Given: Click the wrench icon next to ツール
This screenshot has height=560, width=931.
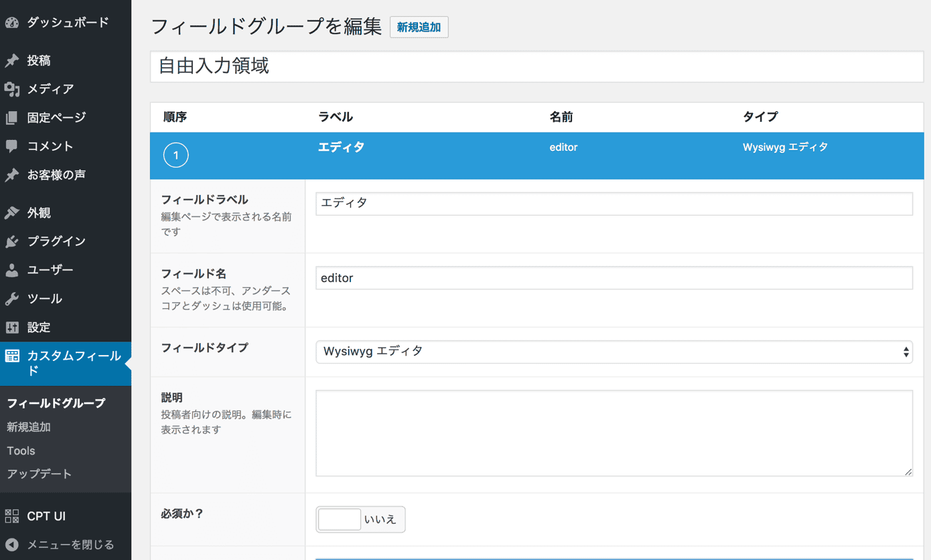Looking at the screenshot, I should [x=12, y=299].
